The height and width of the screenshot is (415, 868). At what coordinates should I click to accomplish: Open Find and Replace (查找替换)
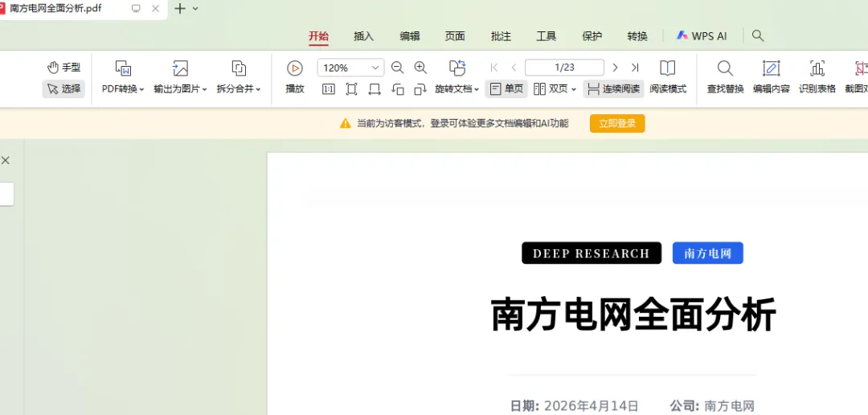725,76
